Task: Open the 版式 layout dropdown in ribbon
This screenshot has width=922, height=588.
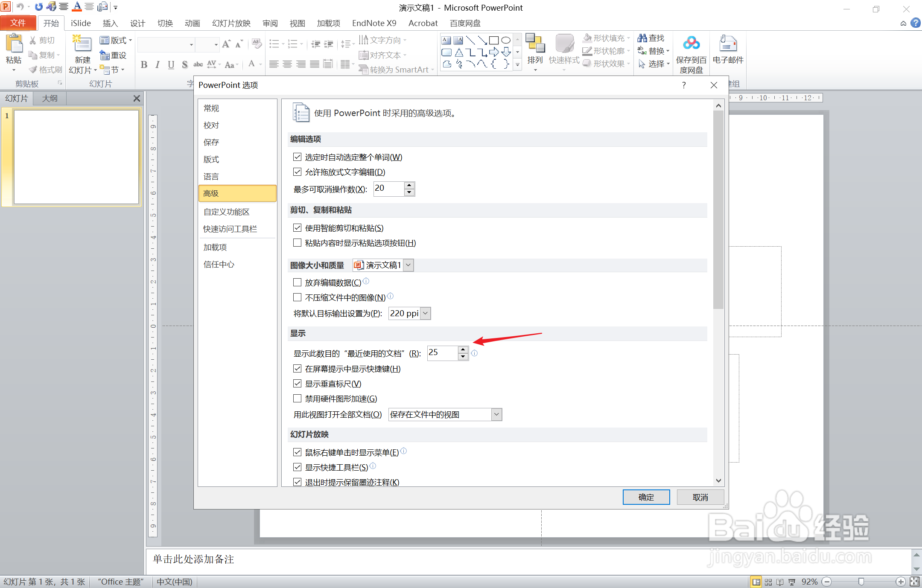Action: coord(116,41)
